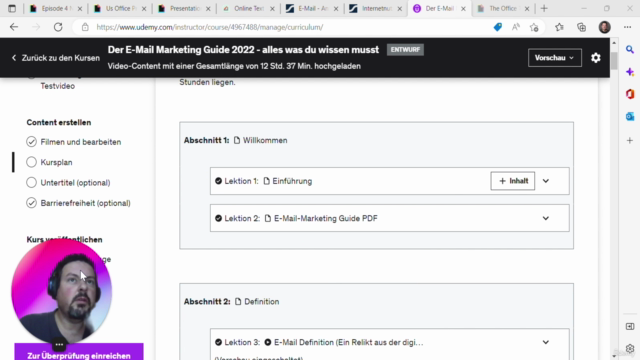Viewport: 640px width, 360px height.
Task: Open the sidebar Outlook icon
Action: point(630,116)
